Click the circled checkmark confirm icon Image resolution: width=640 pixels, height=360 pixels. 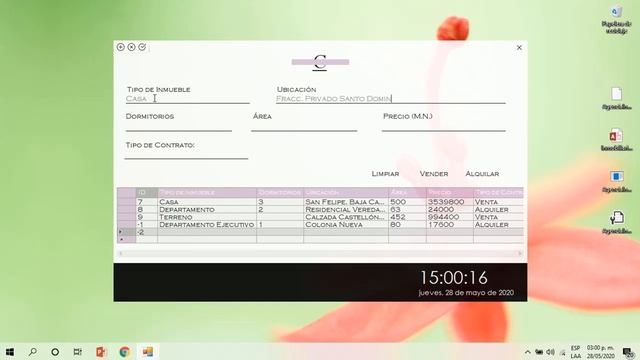tap(142, 47)
